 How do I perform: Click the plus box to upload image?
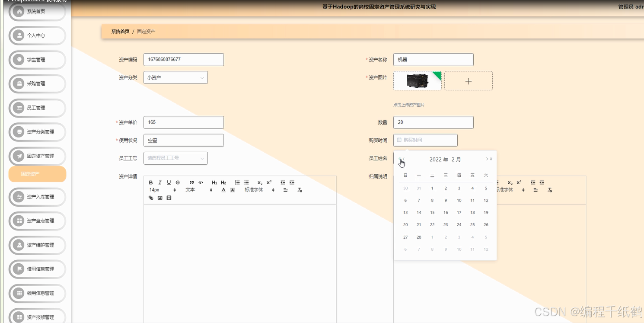point(469,81)
